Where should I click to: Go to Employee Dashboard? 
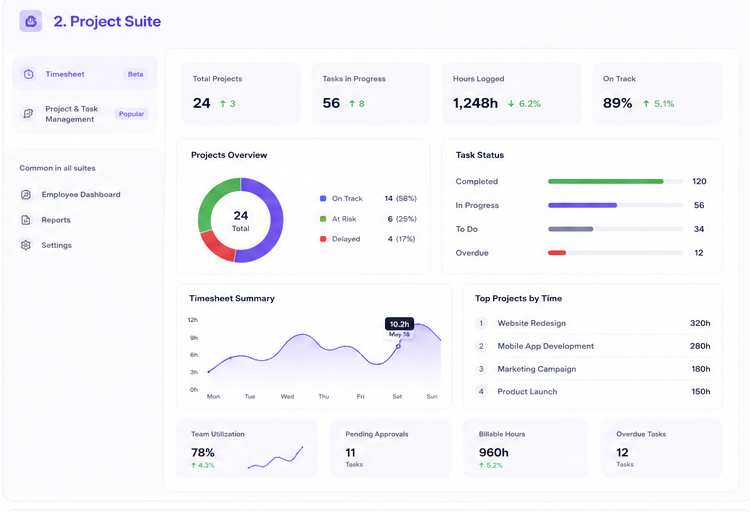(x=70, y=194)
